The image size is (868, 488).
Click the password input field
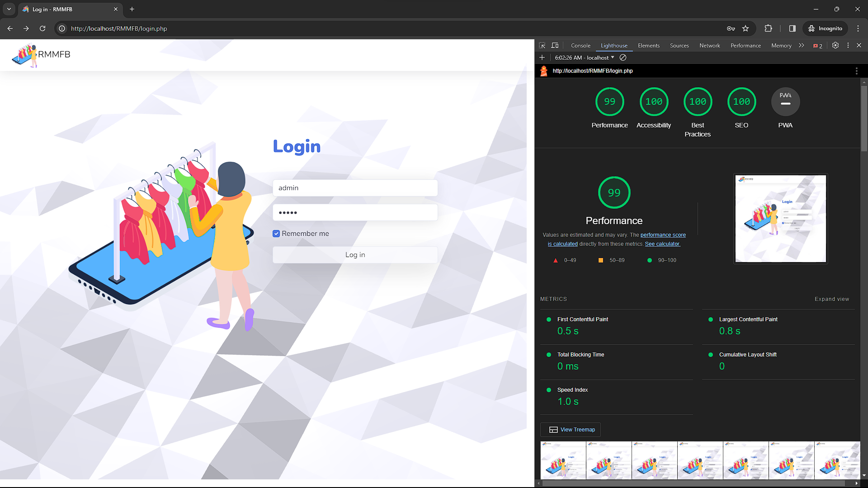355,212
